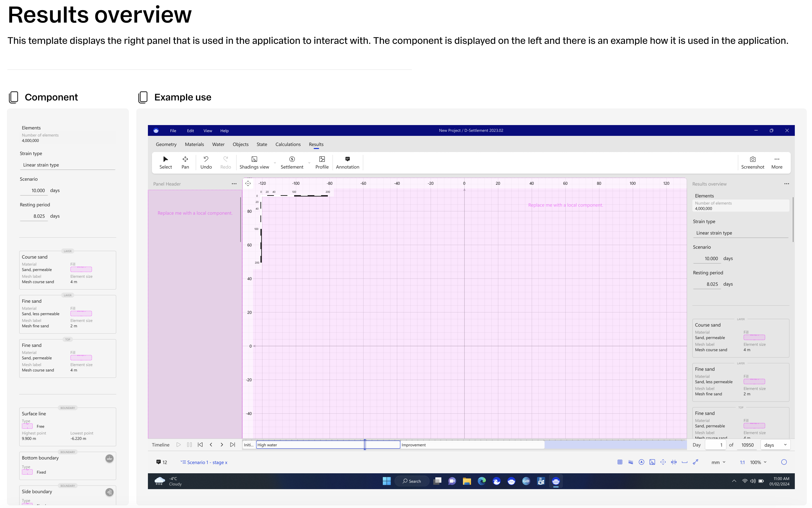812x508 pixels.
Task: Click the comments icon showing 12
Action: point(158,462)
